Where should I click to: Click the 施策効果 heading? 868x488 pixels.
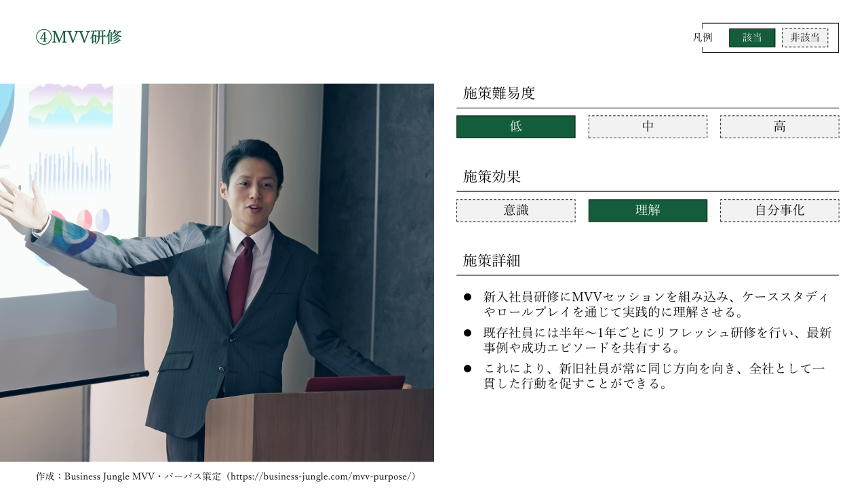click(492, 177)
